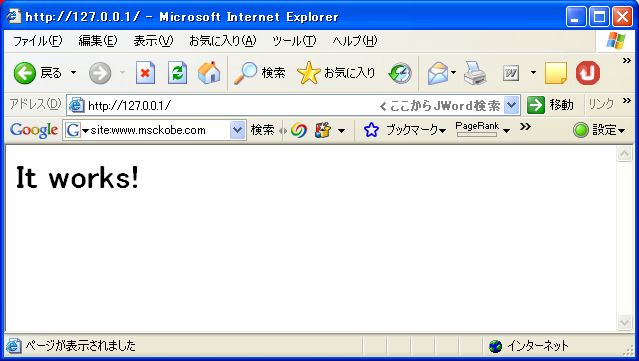Open the ファイル(F) menu
Viewport: 639px width, 361px height.
pos(37,41)
